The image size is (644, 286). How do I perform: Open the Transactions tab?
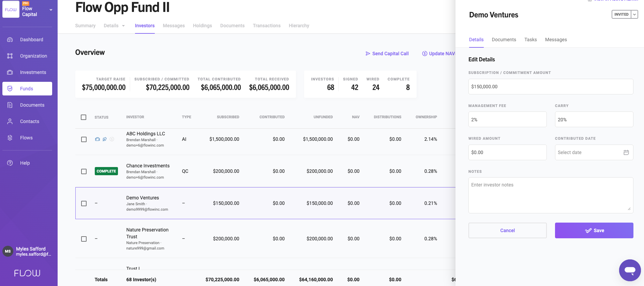pyautogui.click(x=267, y=26)
